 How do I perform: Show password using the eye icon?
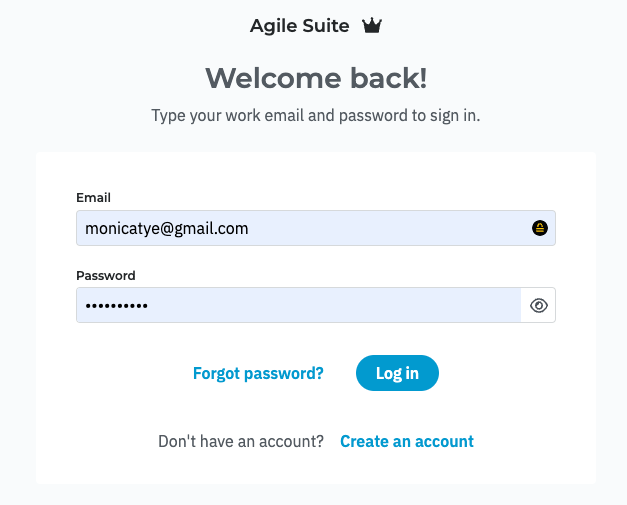[539, 305]
